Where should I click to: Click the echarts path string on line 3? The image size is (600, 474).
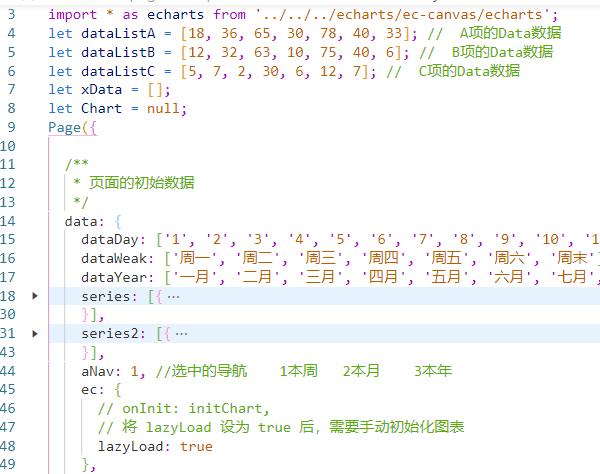[403, 15]
